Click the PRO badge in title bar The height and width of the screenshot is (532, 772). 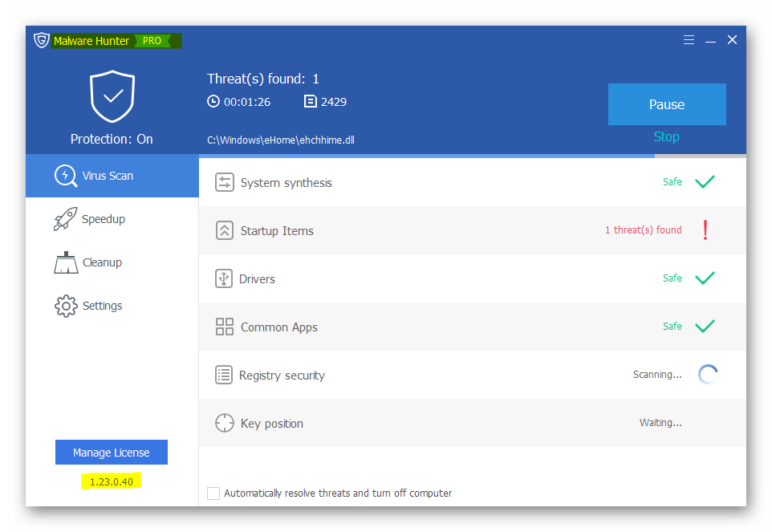click(152, 41)
